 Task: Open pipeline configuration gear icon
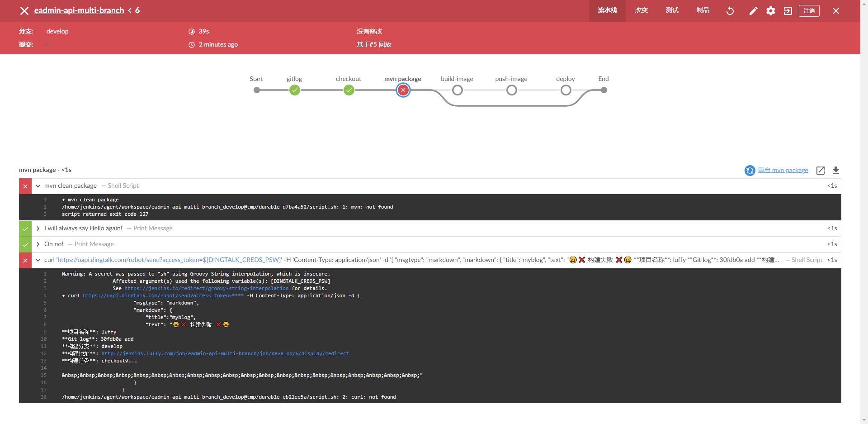[x=770, y=11]
